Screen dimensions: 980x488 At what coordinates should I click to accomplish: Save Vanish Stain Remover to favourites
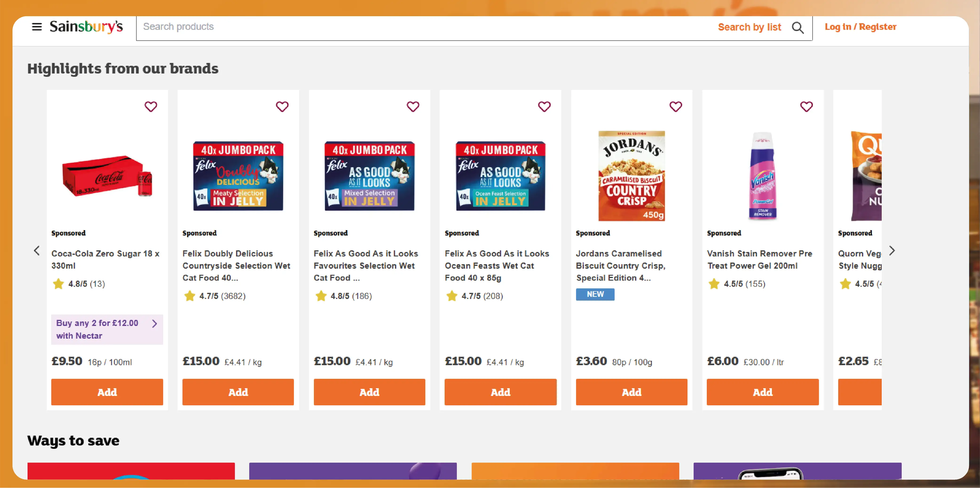coord(806,107)
